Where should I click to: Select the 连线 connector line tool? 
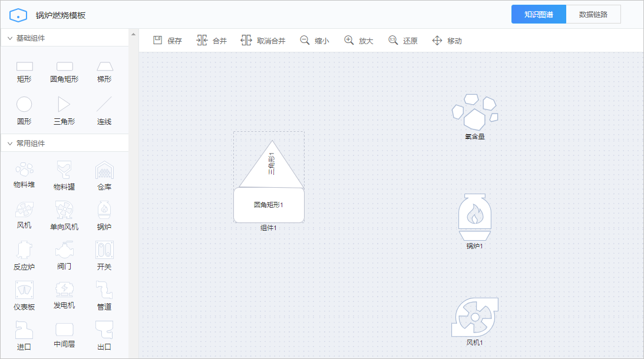pos(104,111)
